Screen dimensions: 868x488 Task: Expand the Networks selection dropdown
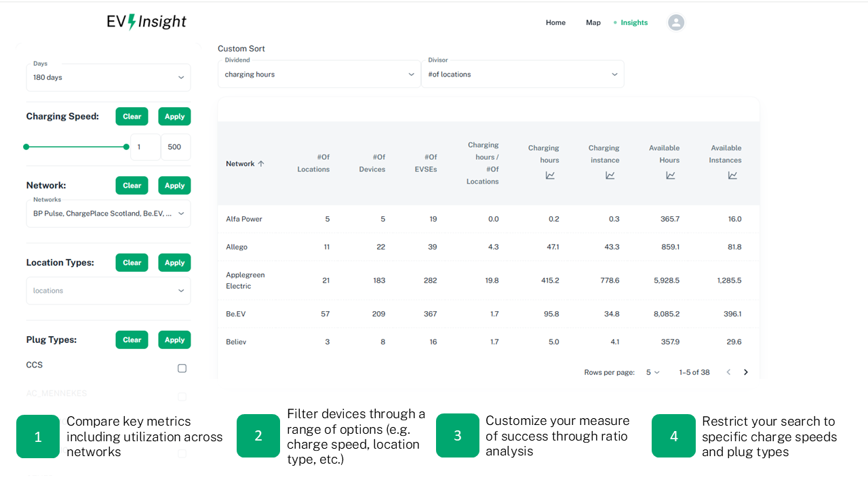pos(108,213)
